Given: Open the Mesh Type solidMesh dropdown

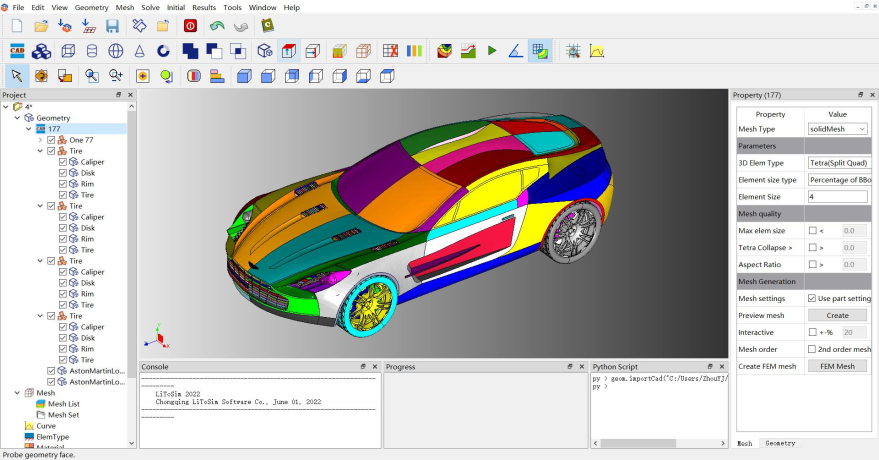Looking at the screenshot, I should pos(838,129).
